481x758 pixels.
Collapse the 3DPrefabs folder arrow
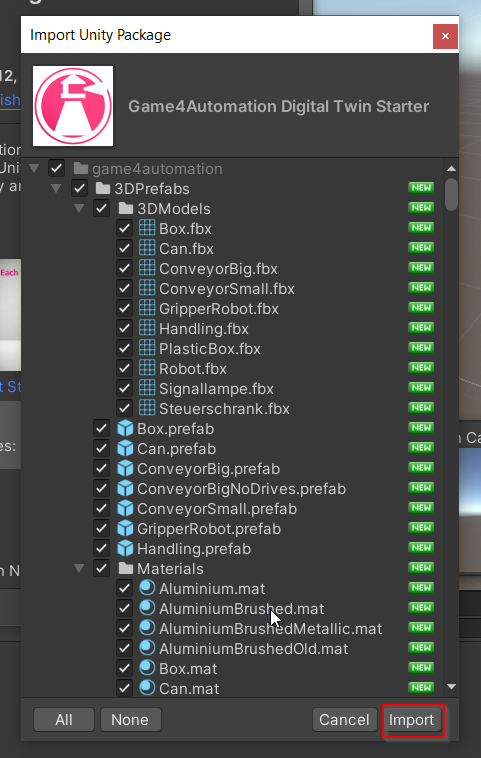pos(56,188)
